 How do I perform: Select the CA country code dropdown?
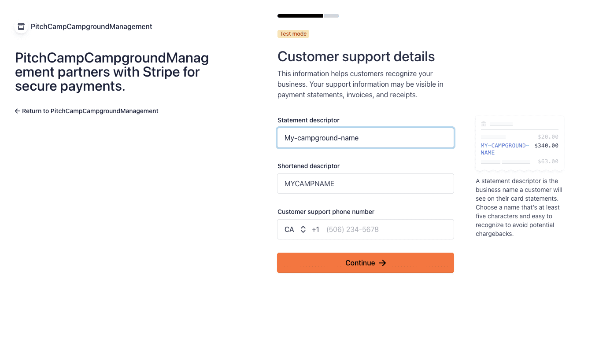(295, 229)
